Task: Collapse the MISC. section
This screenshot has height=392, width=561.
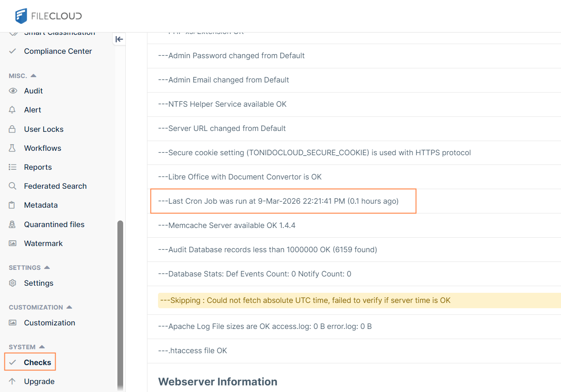Action: 34,76
